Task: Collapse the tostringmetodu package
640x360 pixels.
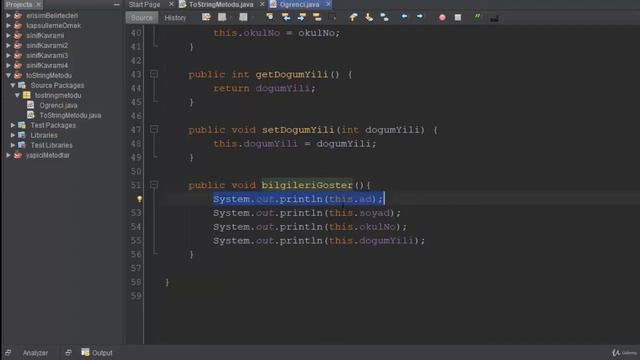Action: point(17,95)
